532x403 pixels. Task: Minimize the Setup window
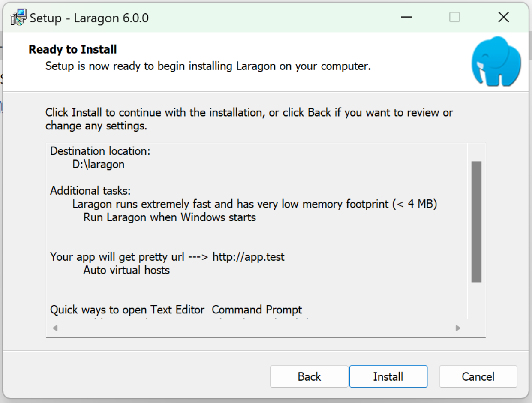click(x=406, y=18)
